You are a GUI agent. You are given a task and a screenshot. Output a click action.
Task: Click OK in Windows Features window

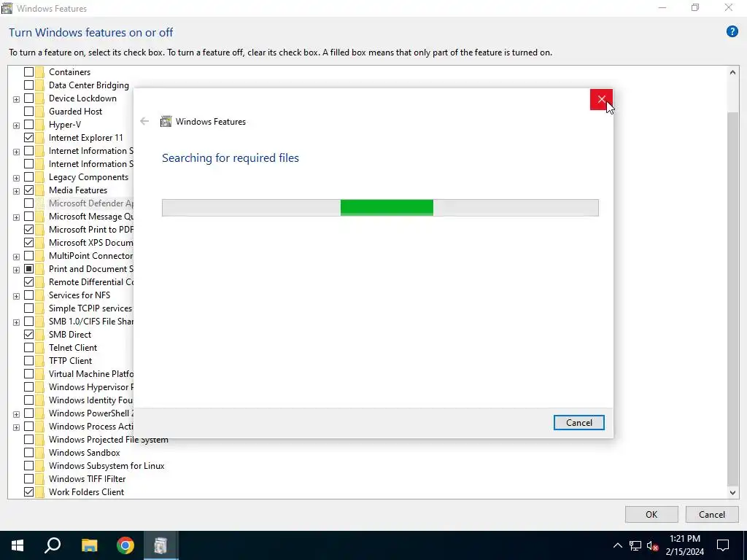[x=651, y=514]
